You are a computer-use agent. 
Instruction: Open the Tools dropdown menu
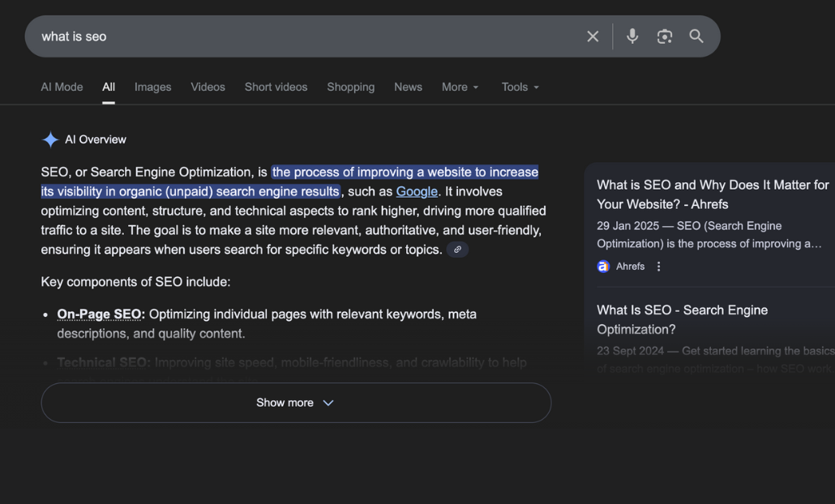point(520,87)
